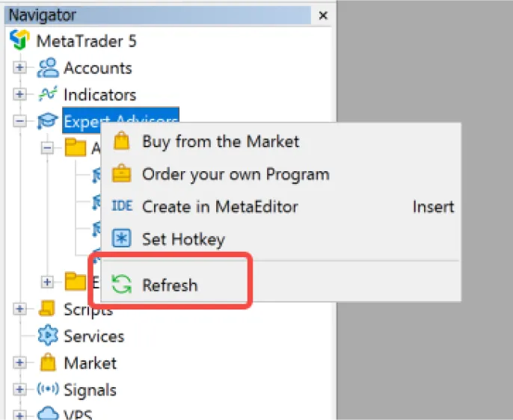This screenshot has height=420, width=513.
Task: Expand the Signals tree node
Action: (x=19, y=389)
